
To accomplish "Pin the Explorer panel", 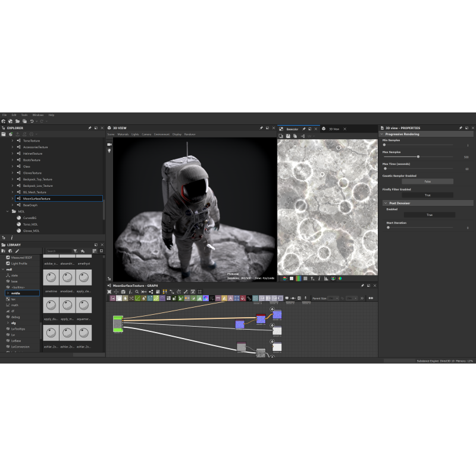I will [x=90, y=128].
